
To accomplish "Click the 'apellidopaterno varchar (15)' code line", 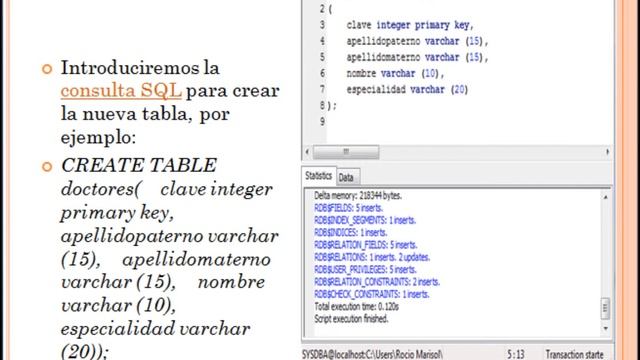I will pos(417,41).
